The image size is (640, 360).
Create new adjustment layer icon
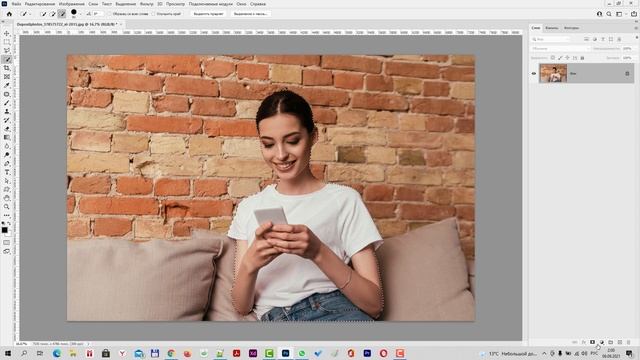(x=602, y=342)
